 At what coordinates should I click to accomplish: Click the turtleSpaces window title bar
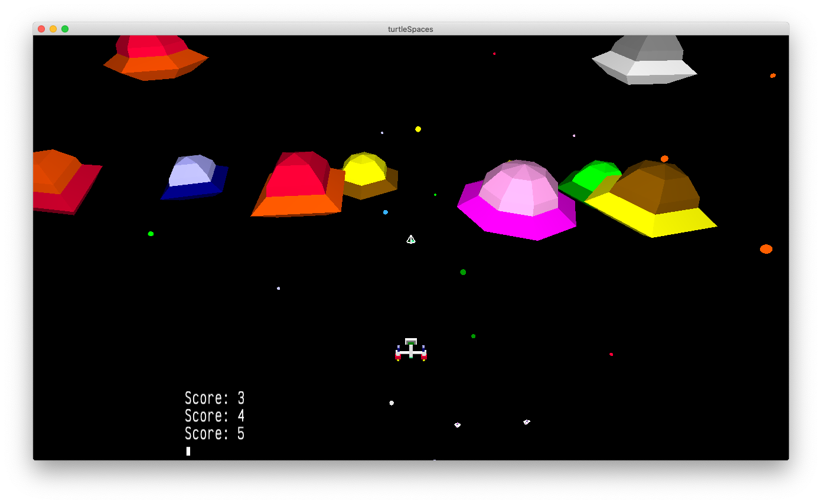[410, 29]
